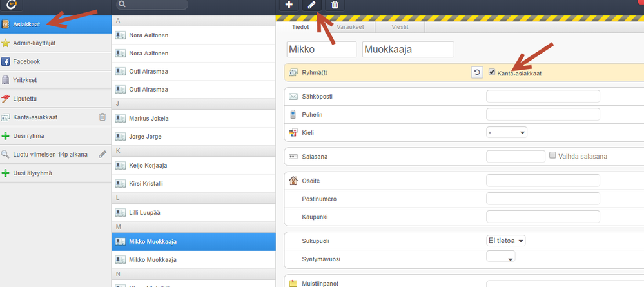Click the phone icon beside Puhelin

pyautogui.click(x=293, y=114)
